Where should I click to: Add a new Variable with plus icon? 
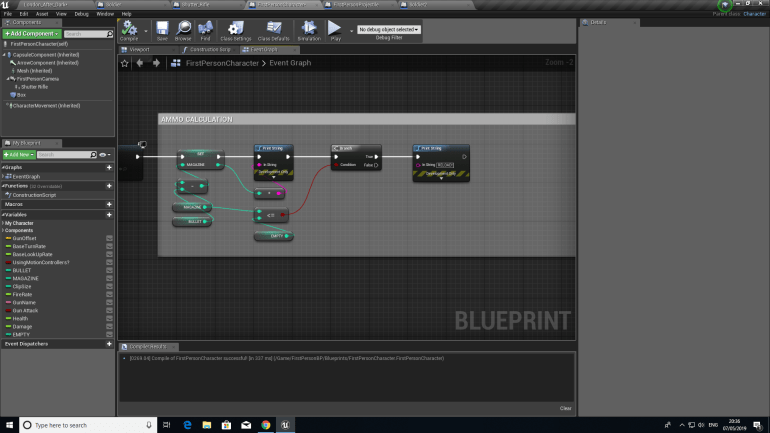pos(109,215)
